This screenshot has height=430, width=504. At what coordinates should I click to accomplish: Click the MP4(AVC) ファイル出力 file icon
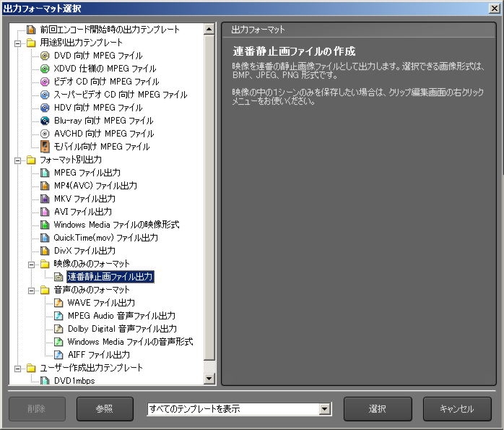click(45, 186)
